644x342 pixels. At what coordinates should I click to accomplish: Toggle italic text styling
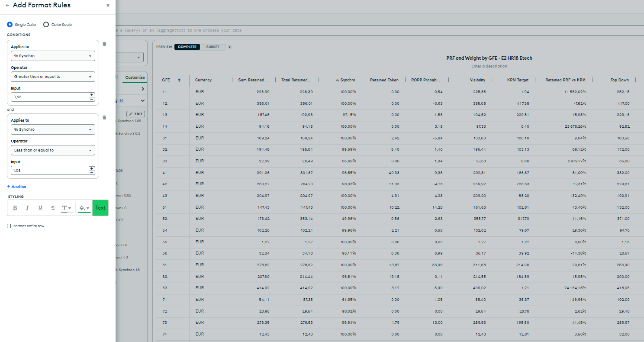pyautogui.click(x=27, y=208)
